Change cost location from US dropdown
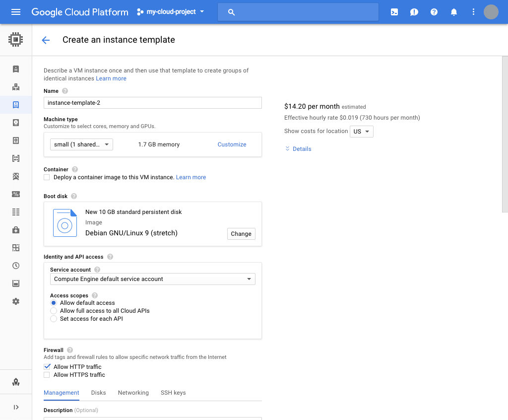 pos(362,132)
